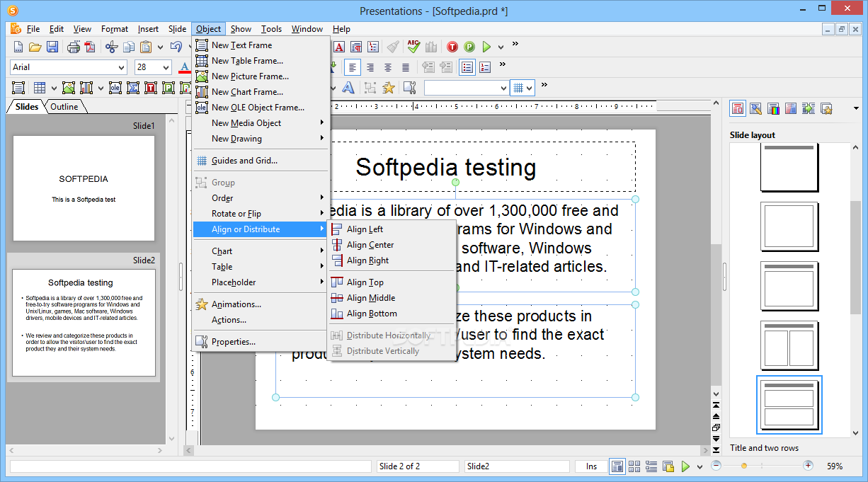
Task: Open color scheme panel icon in sidebar
Action: 773,108
